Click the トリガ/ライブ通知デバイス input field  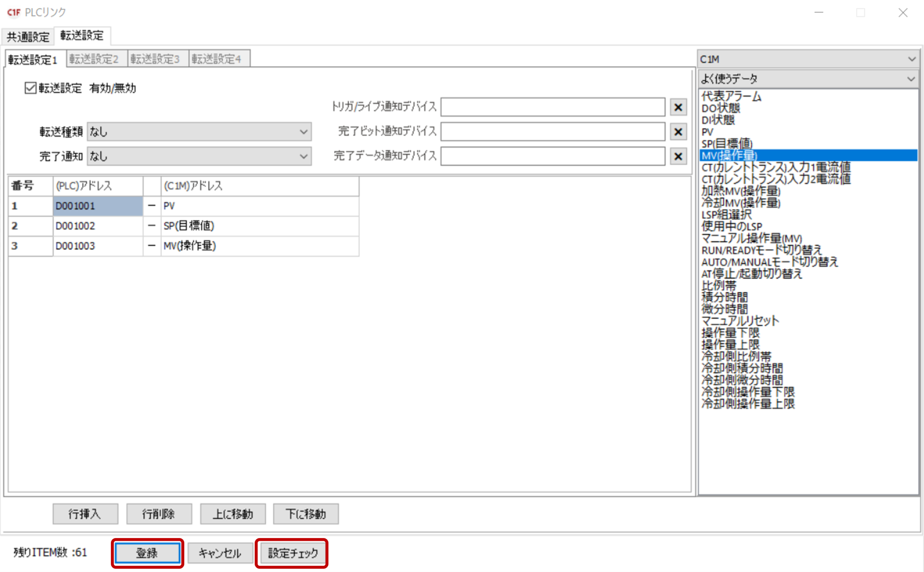[x=552, y=107]
